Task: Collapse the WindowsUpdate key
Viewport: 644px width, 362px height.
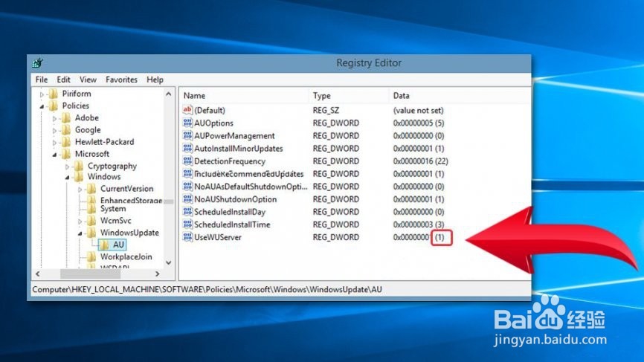Action: [x=80, y=233]
